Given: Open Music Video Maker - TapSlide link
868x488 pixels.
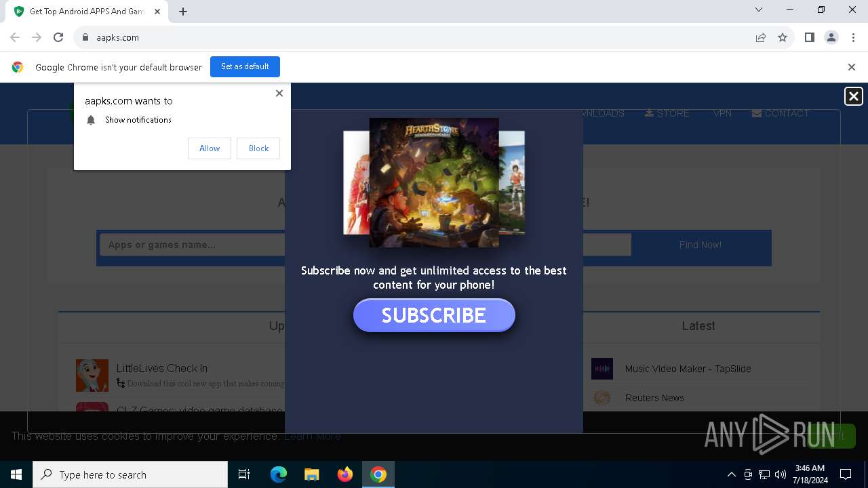Looking at the screenshot, I should [688, 369].
